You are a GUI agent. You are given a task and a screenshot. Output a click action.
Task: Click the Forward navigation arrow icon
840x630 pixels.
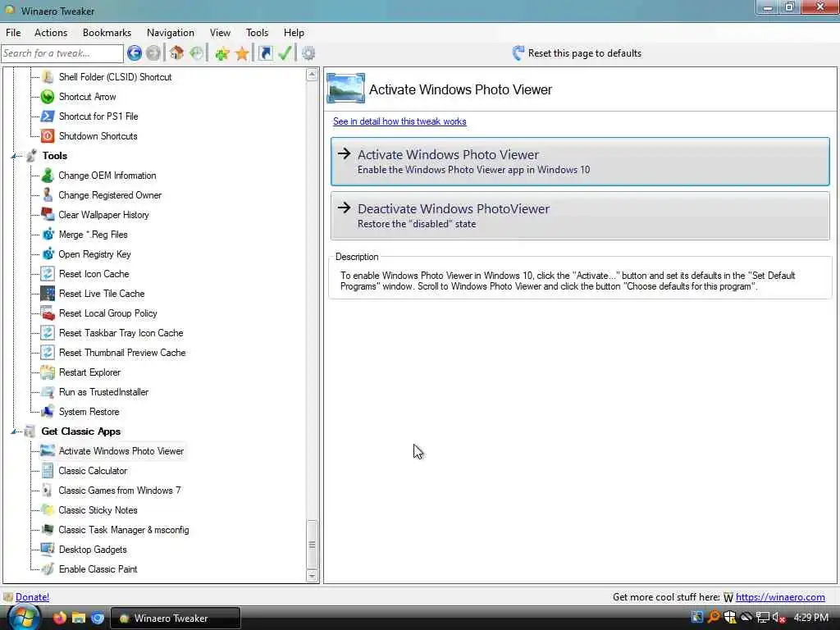click(x=153, y=53)
